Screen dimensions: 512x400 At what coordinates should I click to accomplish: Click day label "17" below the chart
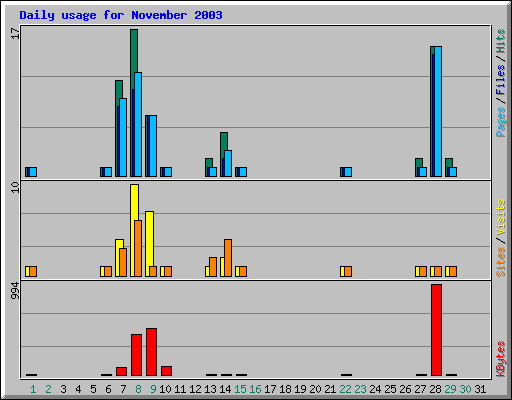click(270, 389)
